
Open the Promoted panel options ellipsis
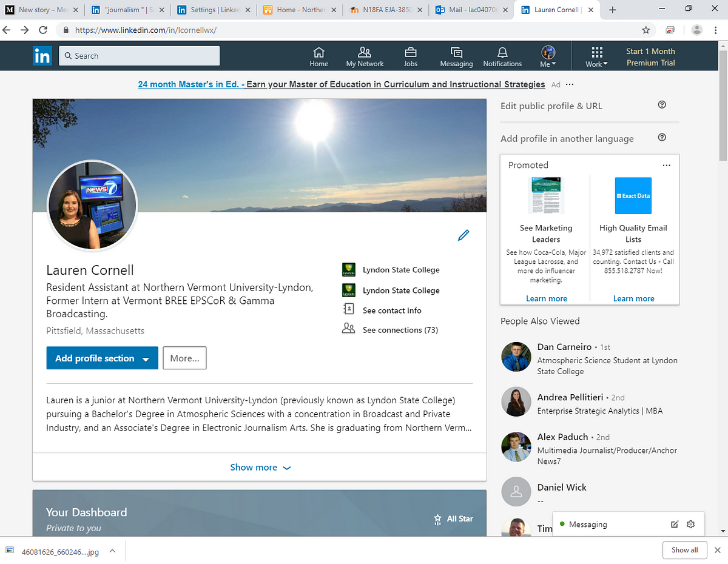(x=667, y=165)
